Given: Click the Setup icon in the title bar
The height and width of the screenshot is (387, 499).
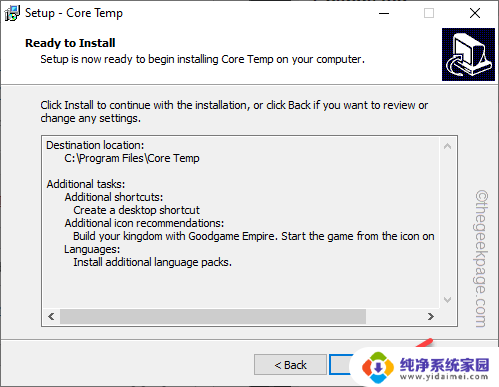Looking at the screenshot, I should [12, 13].
